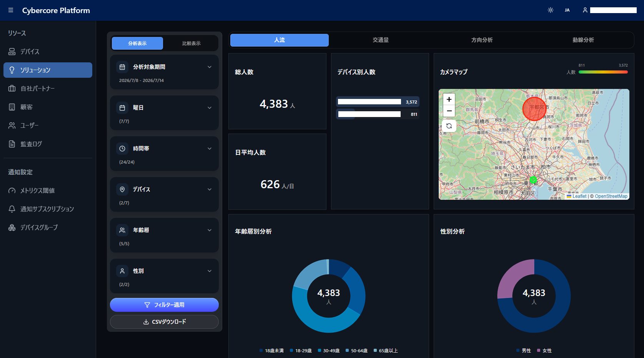Click the 811 device count bar
This screenshot has height=358, width=644.
(x=378, y=114)
